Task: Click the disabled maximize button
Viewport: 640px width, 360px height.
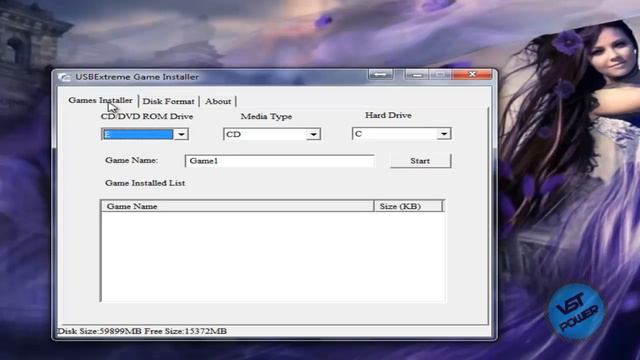Action: coord(440,75)
